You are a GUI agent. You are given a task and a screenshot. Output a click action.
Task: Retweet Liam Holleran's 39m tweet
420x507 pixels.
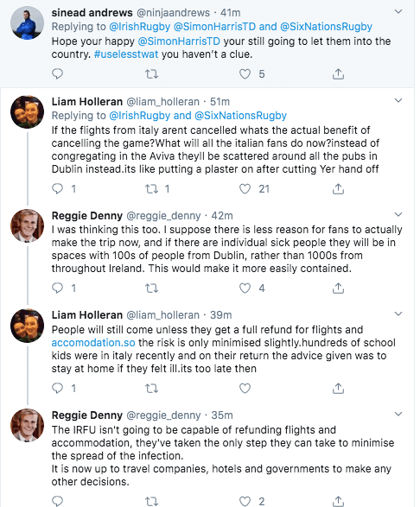(x=151, y=388)
